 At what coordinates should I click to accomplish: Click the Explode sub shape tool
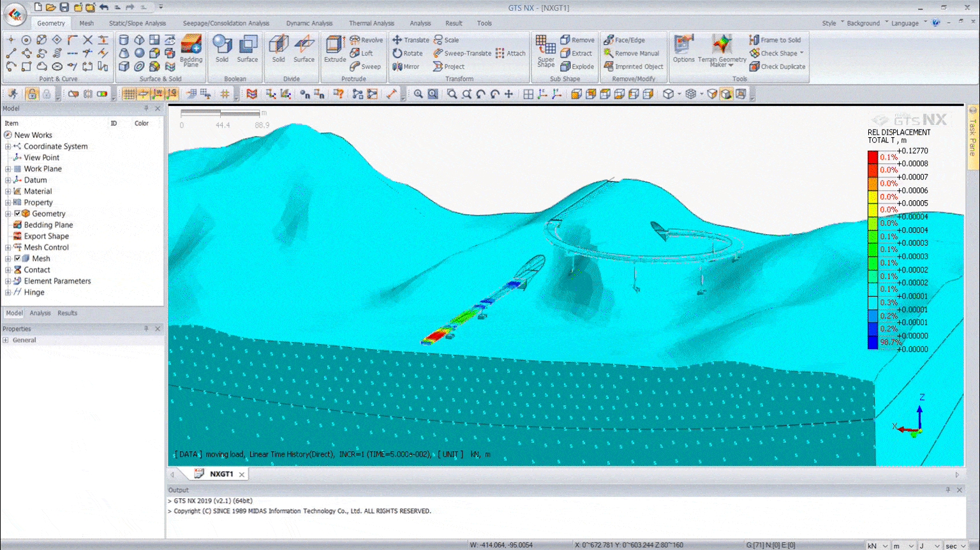click(x=577, y=66)
